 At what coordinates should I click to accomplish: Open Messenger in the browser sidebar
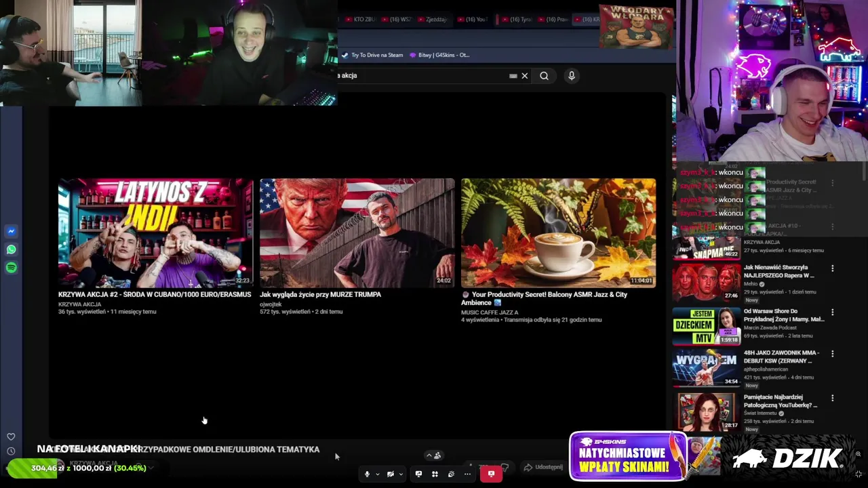[x=11, y=231]
